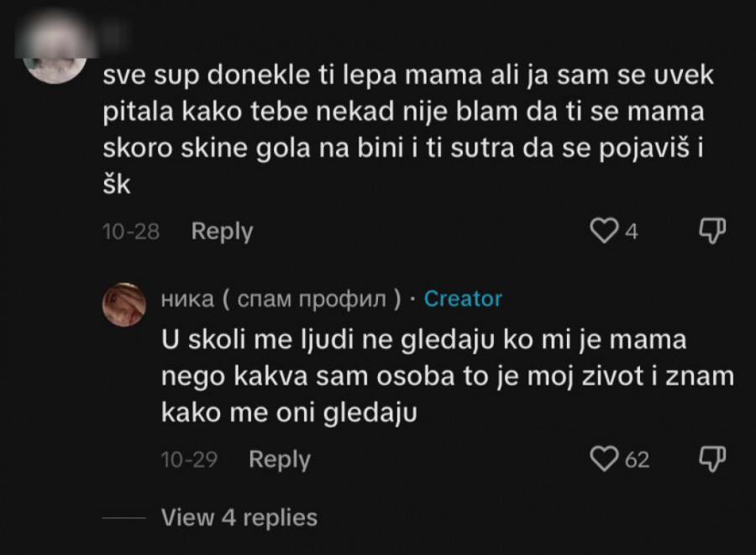Tap the heart beside 62 likes
The height and width of the screenshot is (555, 756).
coord(604,458)
